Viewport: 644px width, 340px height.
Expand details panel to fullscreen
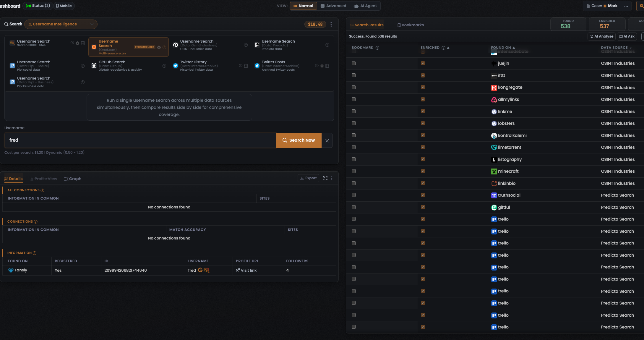325,178
